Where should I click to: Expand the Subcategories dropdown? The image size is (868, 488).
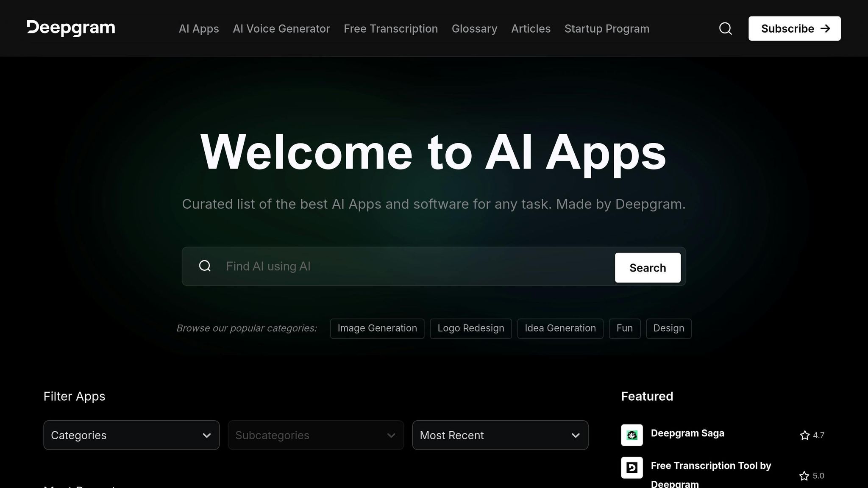pyautogui.click(x=316, y=435)
